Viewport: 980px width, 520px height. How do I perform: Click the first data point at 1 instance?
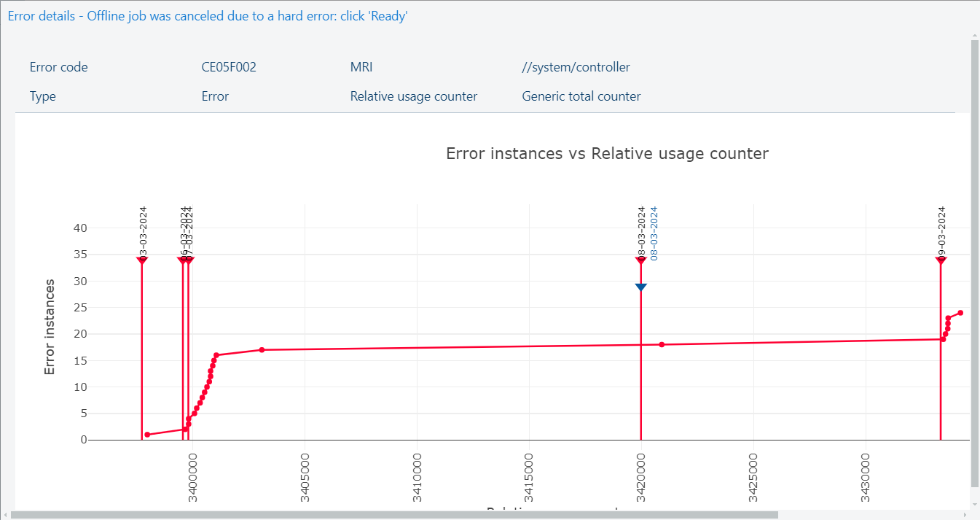[x=147, y=435]
